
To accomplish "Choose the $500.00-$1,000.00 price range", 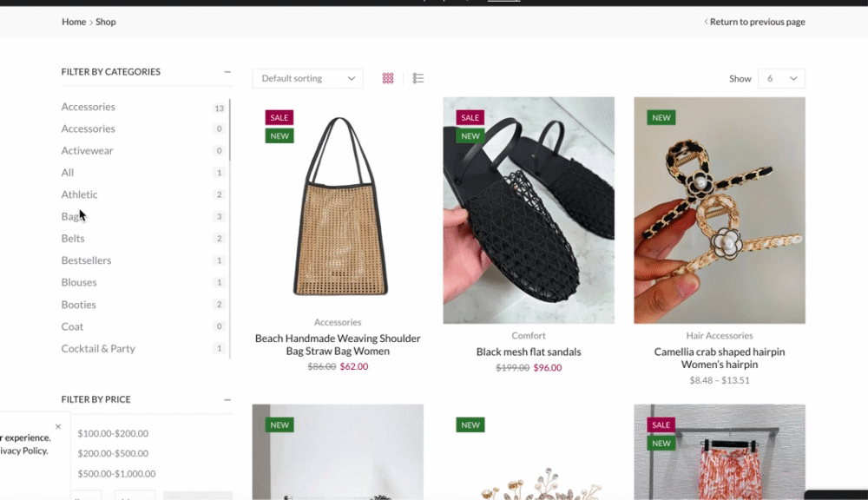I will [116, 474].
